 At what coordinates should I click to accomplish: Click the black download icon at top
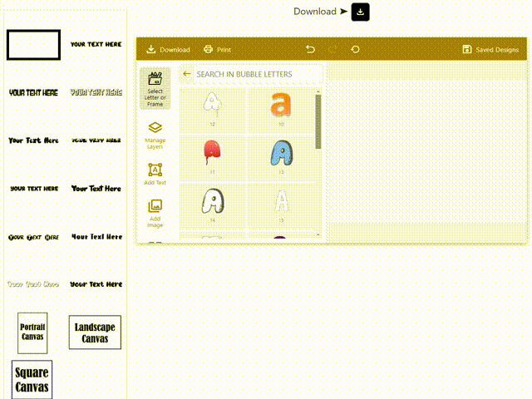pyautogui.click(x=360, y=12)
